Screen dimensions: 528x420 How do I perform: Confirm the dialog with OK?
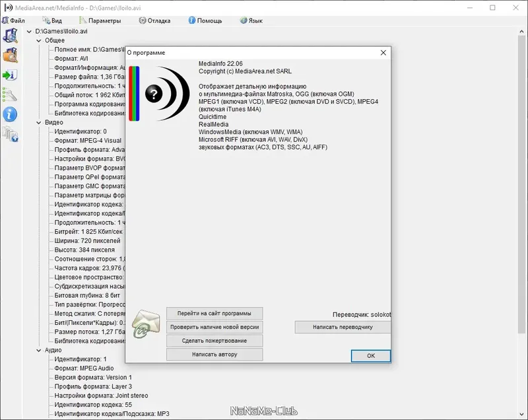tap(371, 356)
